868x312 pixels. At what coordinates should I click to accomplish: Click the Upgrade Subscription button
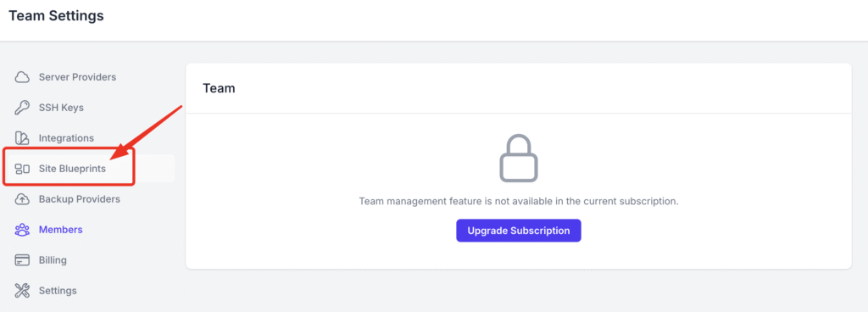[519, 231]
